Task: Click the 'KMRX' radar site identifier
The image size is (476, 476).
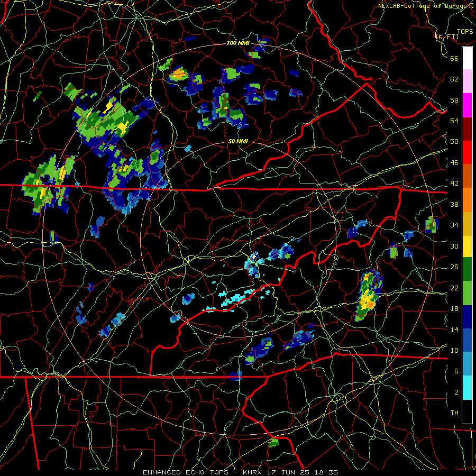Action: (253, 472)
